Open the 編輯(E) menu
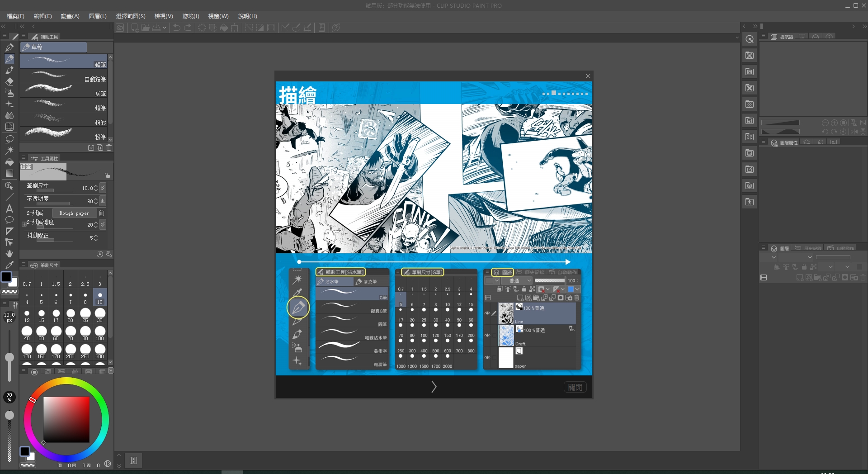Screen dimensions: 868x474 click(43, 16)
